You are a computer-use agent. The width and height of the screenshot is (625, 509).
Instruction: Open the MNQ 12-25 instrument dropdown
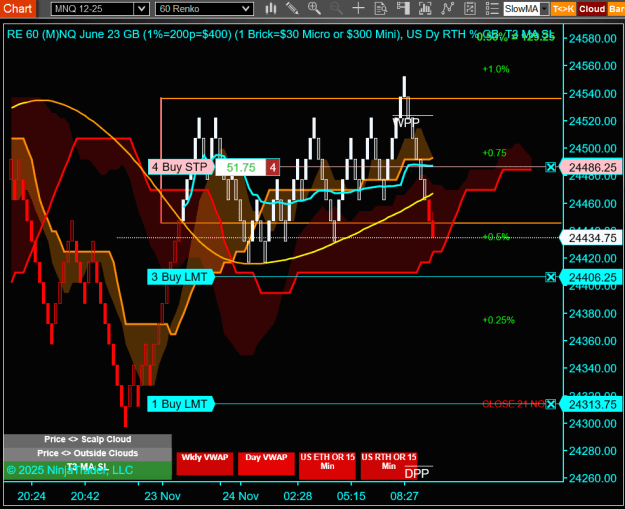tap(100, 9)
